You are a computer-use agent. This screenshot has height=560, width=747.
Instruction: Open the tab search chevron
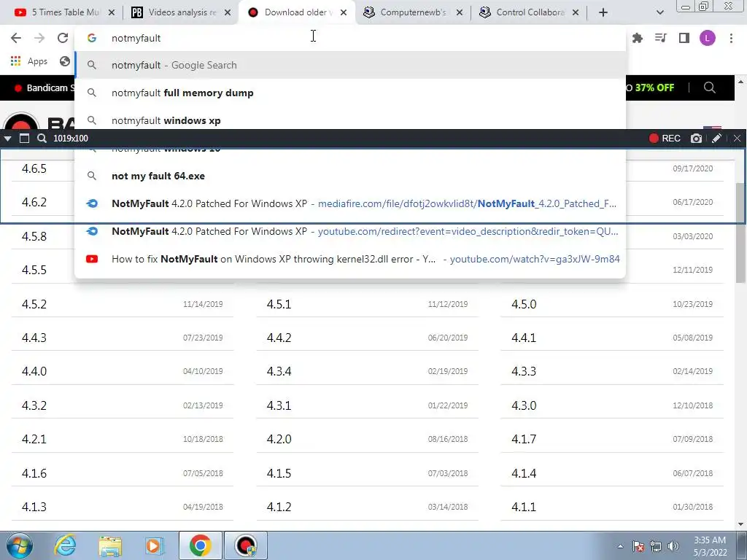659,12
